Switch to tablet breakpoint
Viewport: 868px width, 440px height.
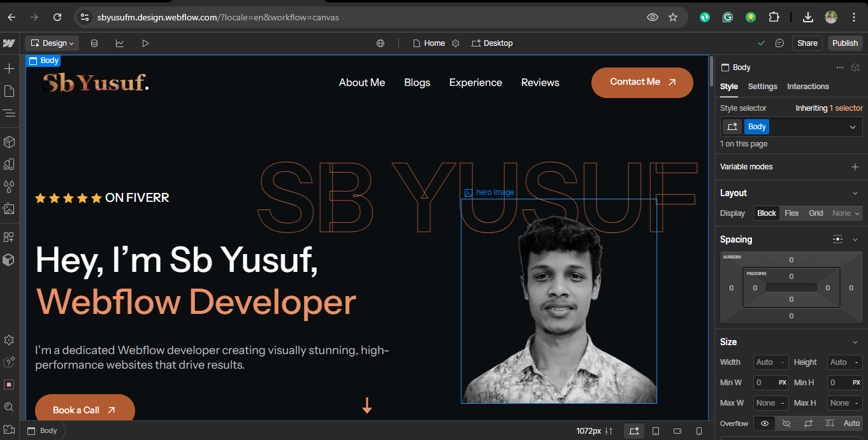(x=656, y=431)
